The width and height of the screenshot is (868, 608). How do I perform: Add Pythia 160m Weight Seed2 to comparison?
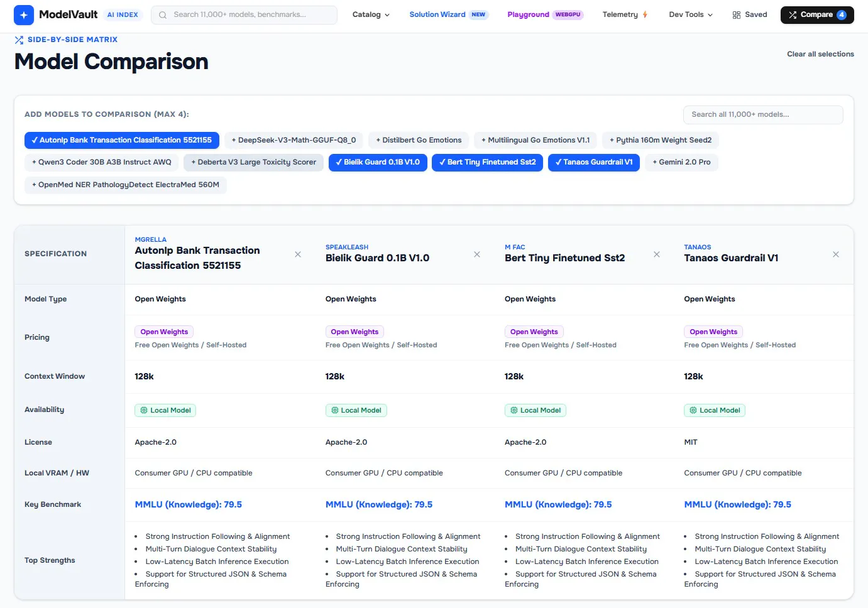pyautogui.click(x=661, y=140)
